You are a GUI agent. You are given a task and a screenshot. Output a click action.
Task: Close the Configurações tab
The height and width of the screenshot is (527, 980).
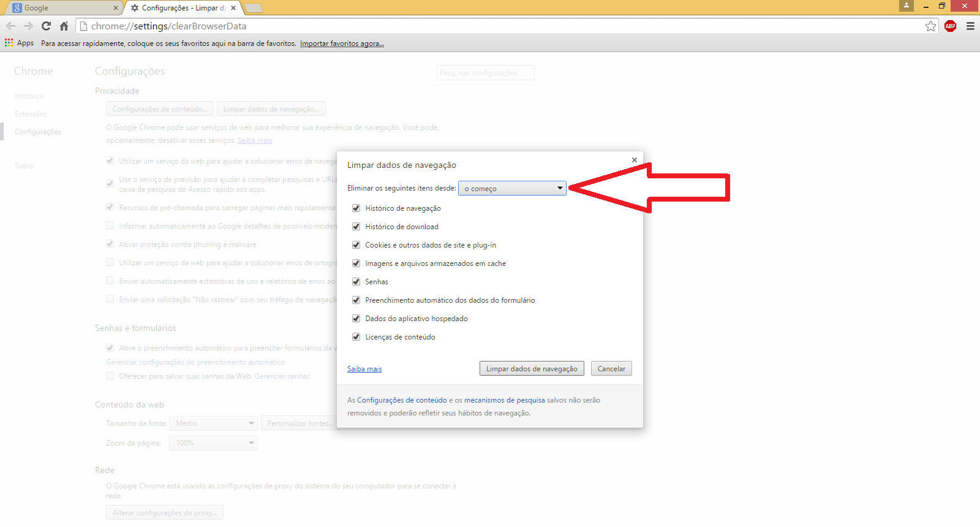point(233,8)
